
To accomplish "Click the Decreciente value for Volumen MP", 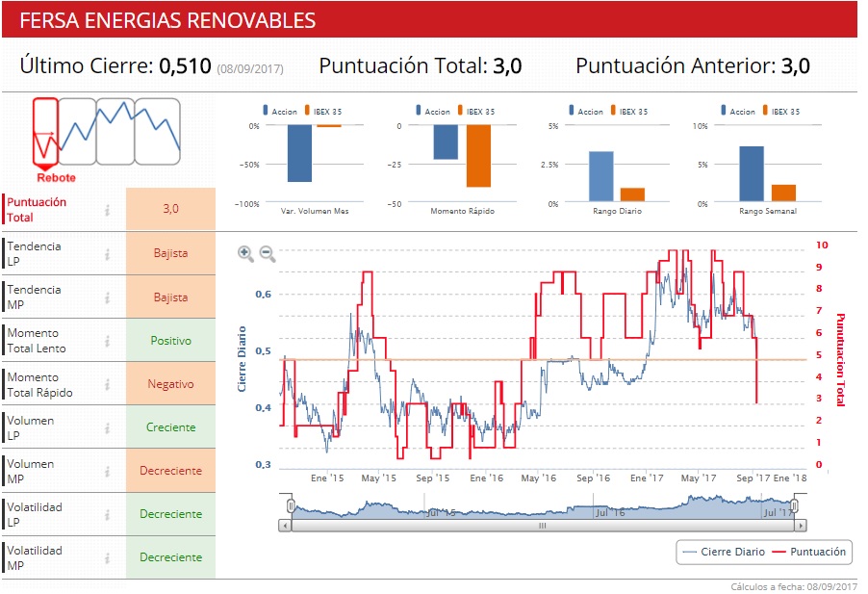I will [170, 471].
